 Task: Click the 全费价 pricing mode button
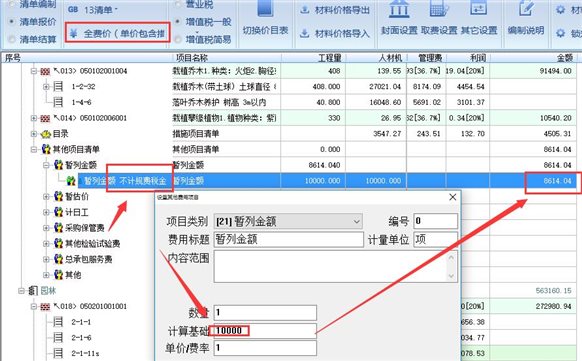click(x=117, y=33)
